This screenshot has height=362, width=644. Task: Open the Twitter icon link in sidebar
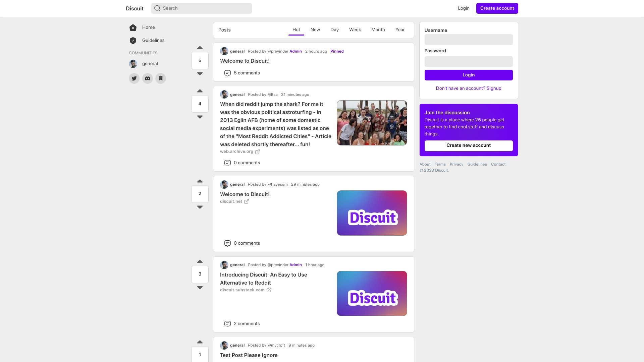pyautogui.click(x=134, y=78)
